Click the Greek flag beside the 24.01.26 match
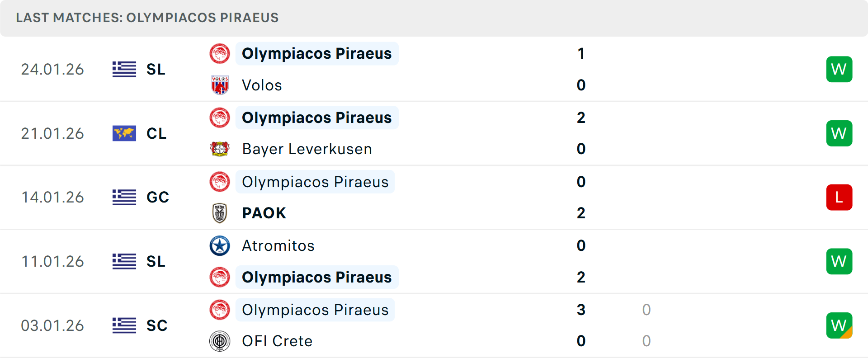 pyautogui.click(x=124, y=69)
